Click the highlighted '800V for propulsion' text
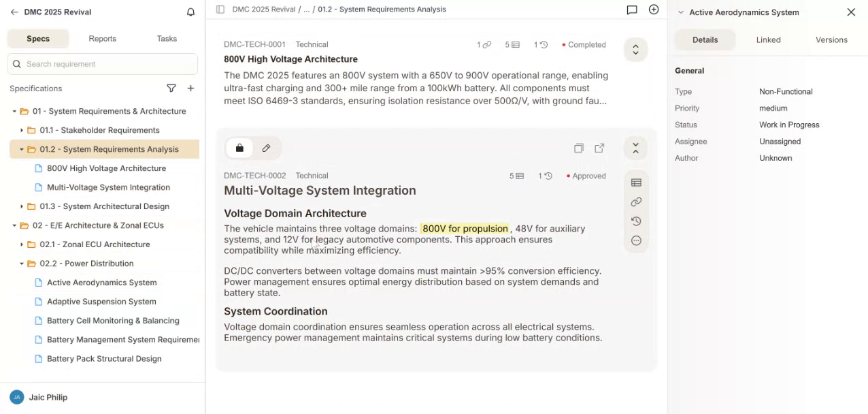This screenshot has width=868, height=414. point(465,229)
